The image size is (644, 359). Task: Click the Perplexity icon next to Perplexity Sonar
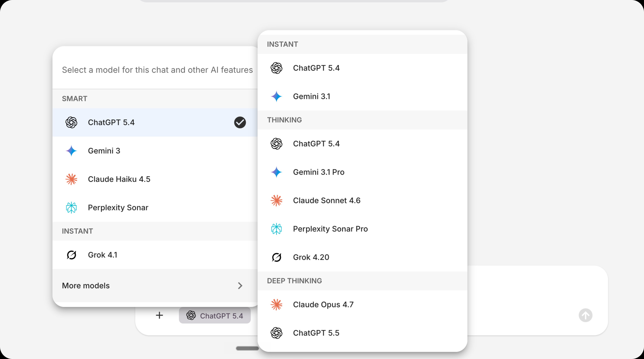coord(71,208)
